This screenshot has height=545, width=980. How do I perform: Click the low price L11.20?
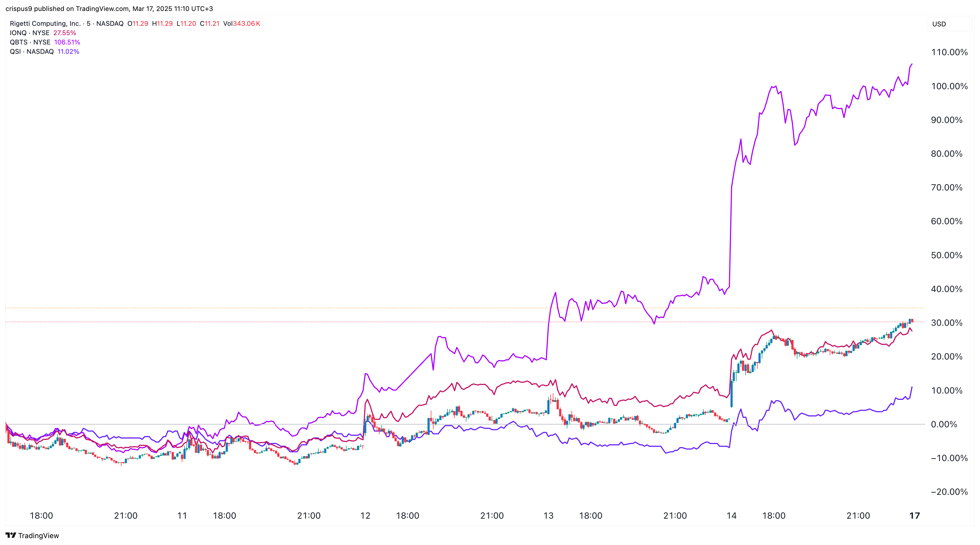click(186, 24)
